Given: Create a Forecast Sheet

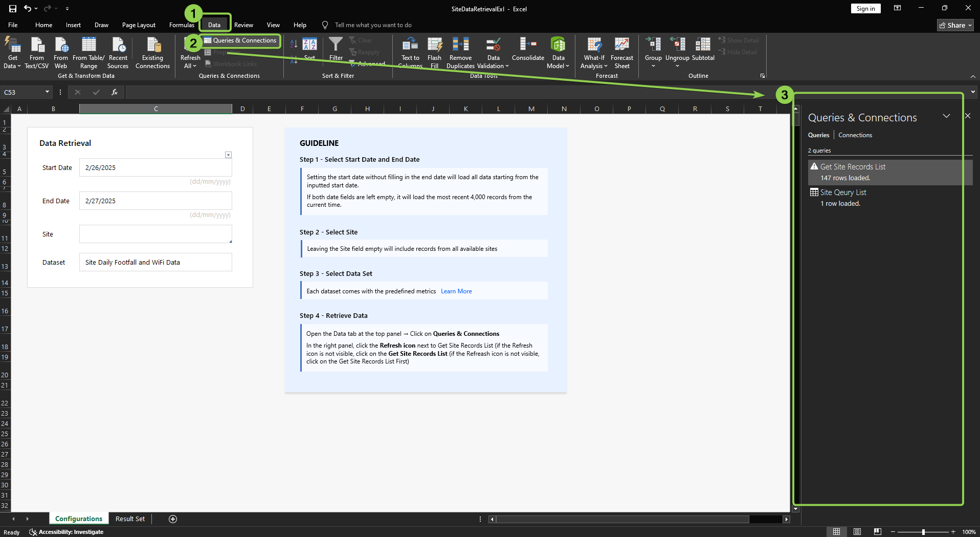Looking at the screenshot, I should click(622, 53).
